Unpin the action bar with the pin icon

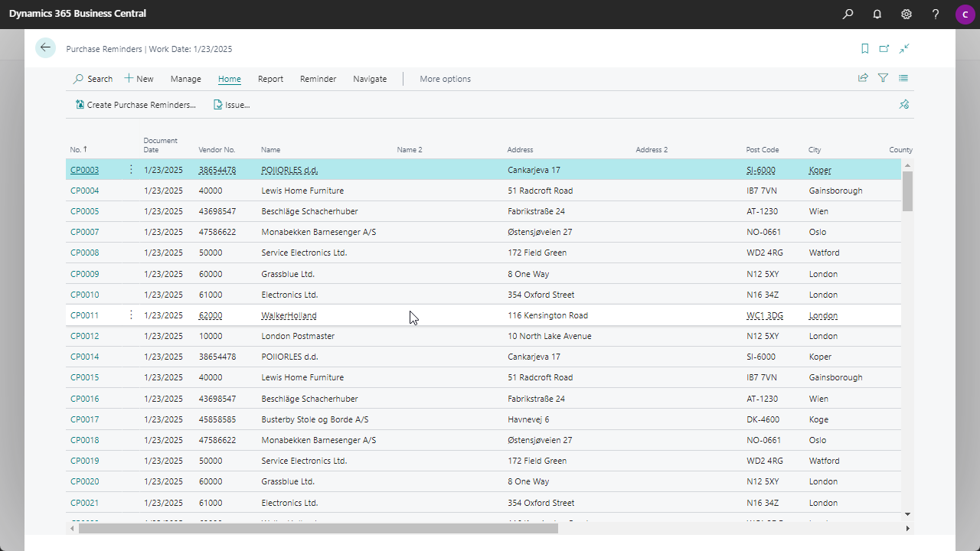(x=904, y=104)
